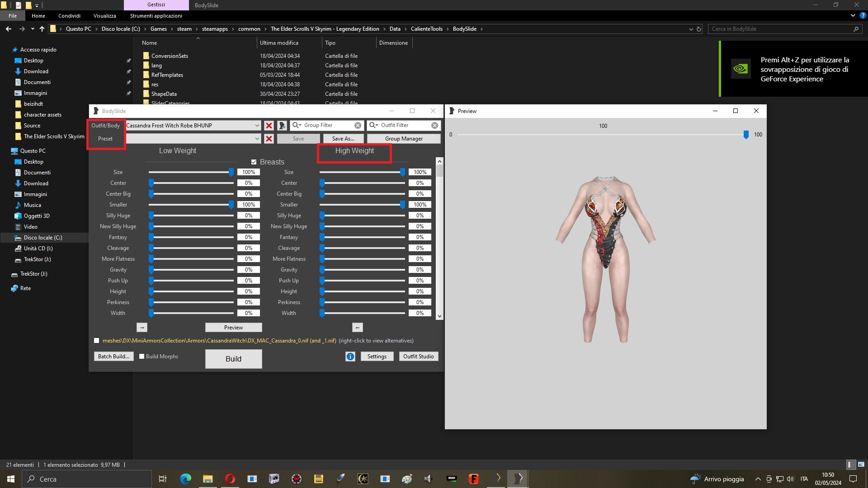Enable the Build Morphs checkbox
The image size is (868, 488).
tap(142, 357)
